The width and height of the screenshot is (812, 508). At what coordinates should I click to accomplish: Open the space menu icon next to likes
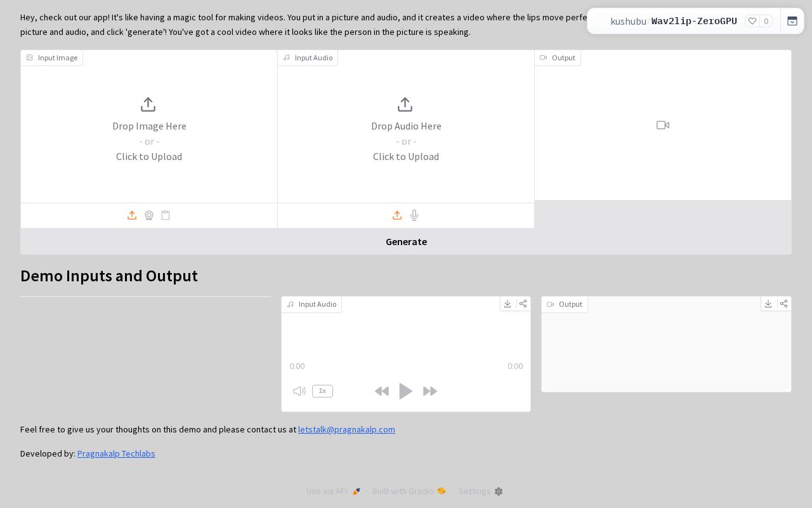792,21
